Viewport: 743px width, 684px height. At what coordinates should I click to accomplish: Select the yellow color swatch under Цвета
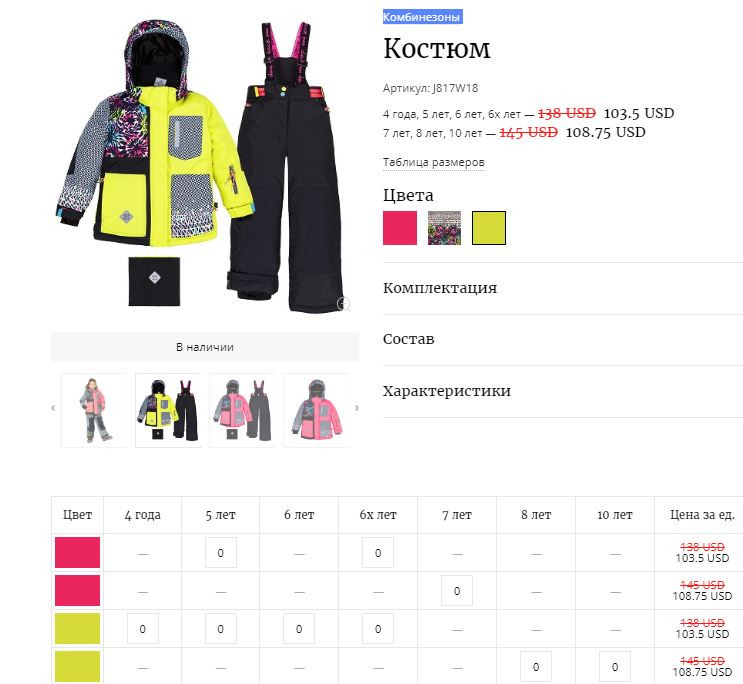tap(489, 228)
